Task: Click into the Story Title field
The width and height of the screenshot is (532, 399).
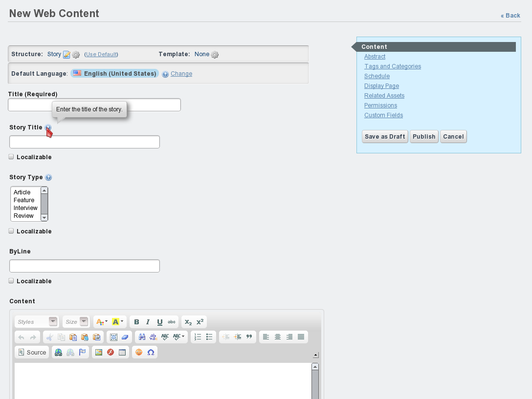Action: click(85, 142)
